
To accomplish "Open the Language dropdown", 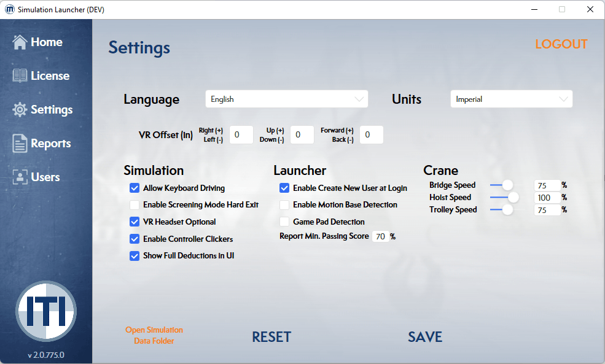I will 286,99.
